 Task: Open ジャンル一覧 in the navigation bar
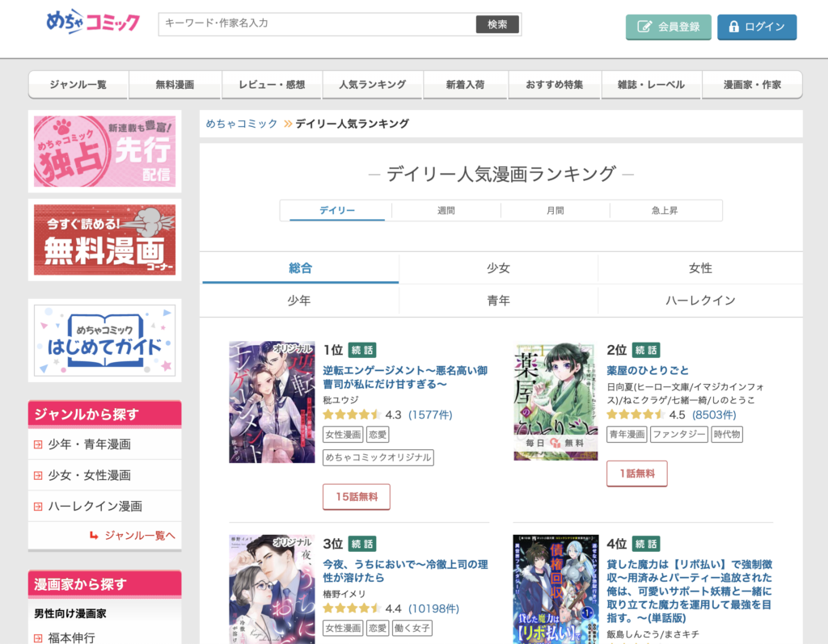pos(78,85)
